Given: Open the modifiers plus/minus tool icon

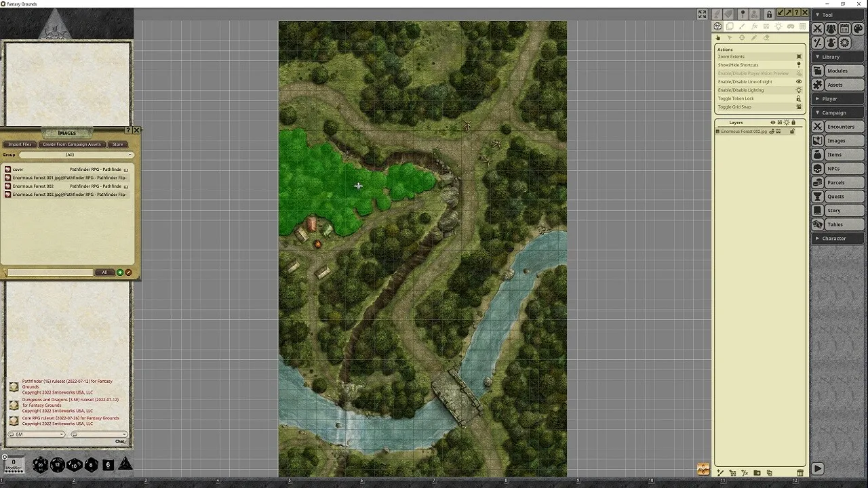Looking at the screenshot, I should 818,43.
